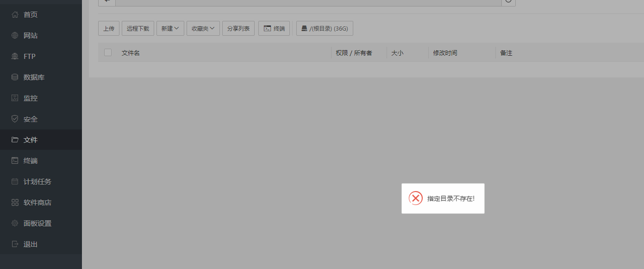Sort by the 文件名 column header
The image size is (644, 269).
[131, 53]
